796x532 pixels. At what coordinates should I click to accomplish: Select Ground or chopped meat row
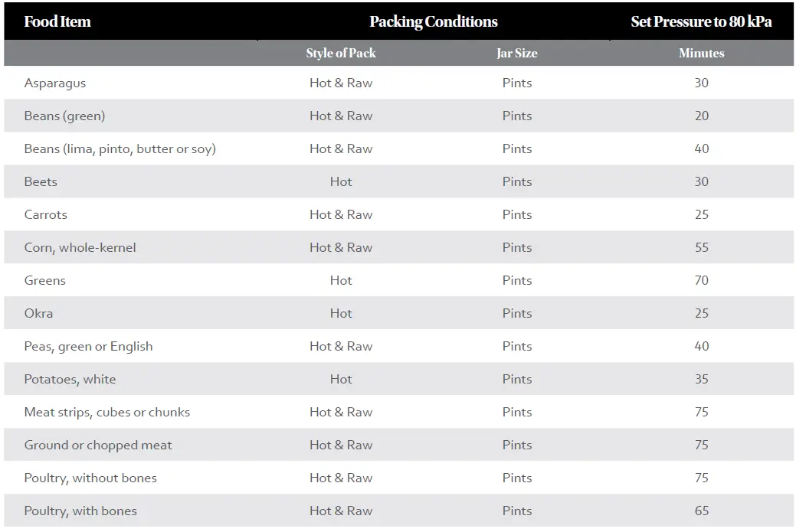(x=98, y=445)
